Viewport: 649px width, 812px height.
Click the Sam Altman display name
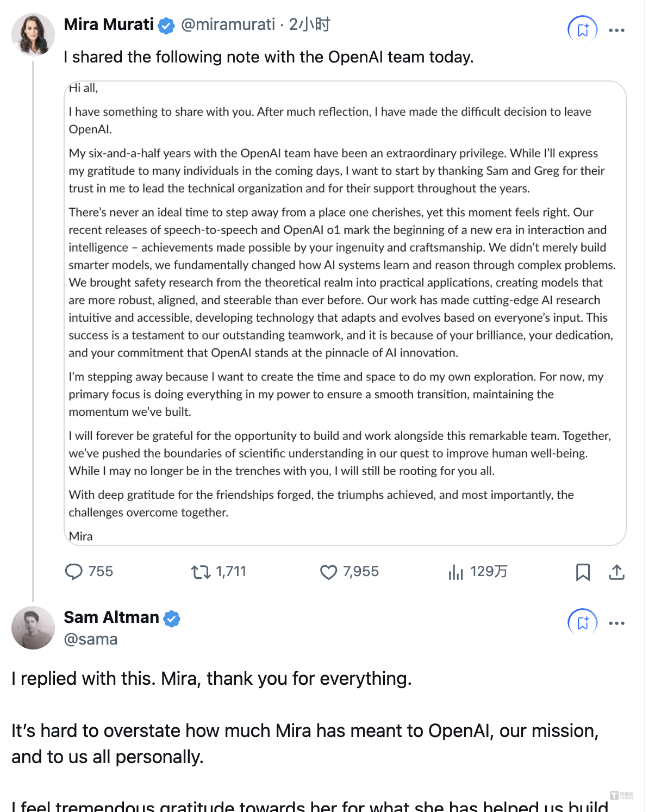(111, 617)
